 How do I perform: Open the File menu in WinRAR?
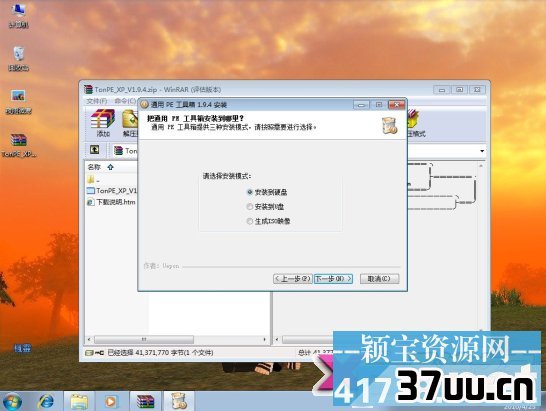tap(96, 101)
